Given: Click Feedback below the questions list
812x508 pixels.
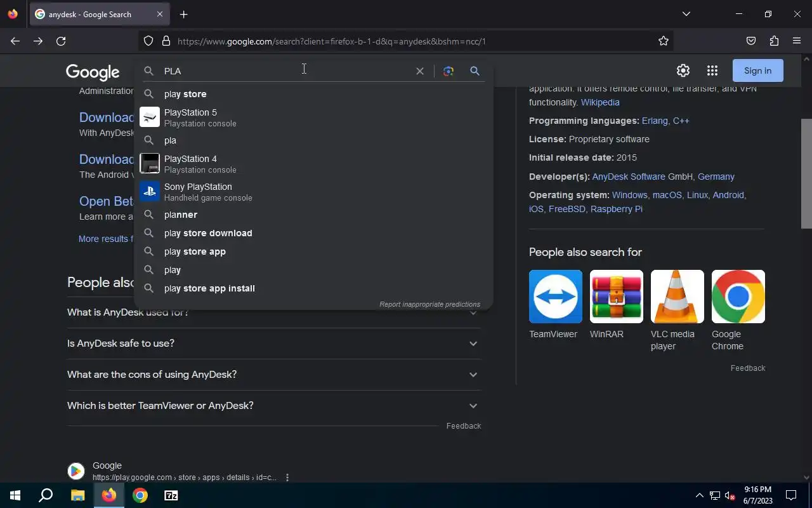Looking at the screenshot, I should [x=464, y=426].
